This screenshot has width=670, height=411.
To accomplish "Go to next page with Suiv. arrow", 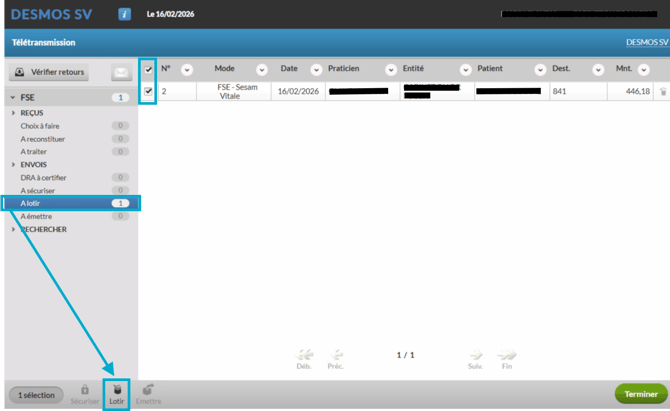I will click(475, 354).
